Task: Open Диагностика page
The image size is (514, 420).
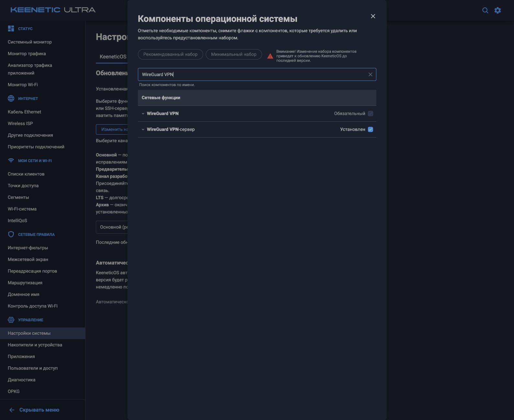Action: coord(22,380)
